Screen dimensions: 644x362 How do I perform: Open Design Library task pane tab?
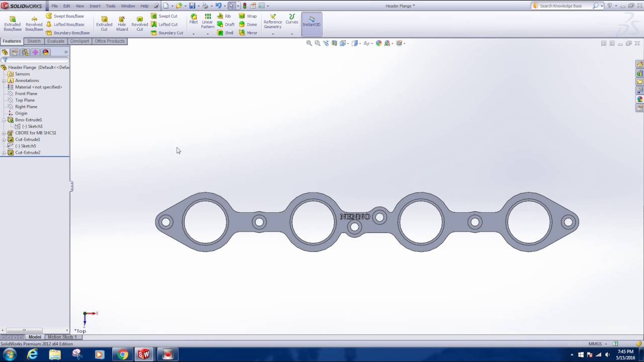[639, 73]
